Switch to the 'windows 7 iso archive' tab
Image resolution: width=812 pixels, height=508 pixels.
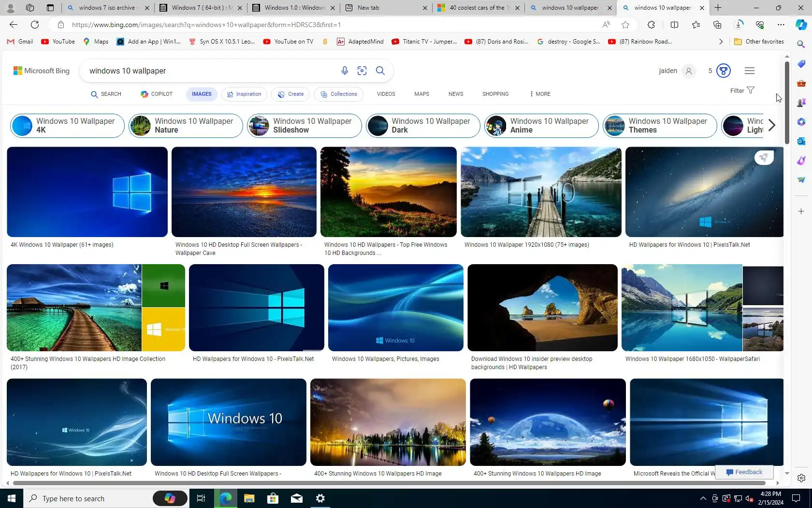[x=108, y=8]
